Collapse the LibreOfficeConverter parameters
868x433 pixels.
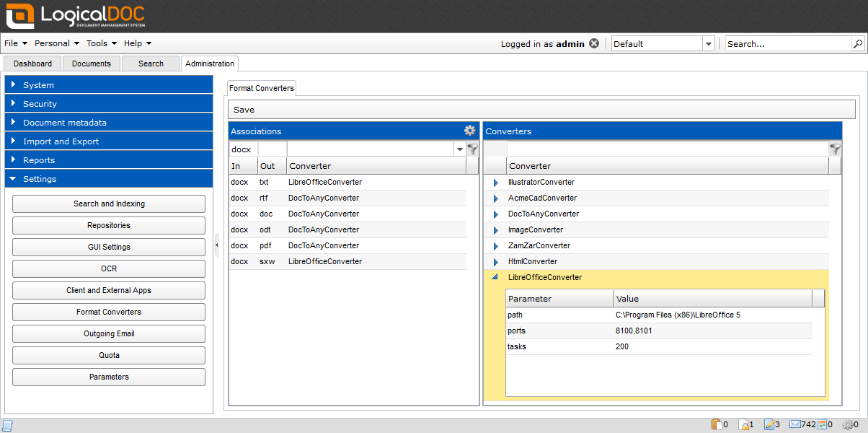pos(494,277)
